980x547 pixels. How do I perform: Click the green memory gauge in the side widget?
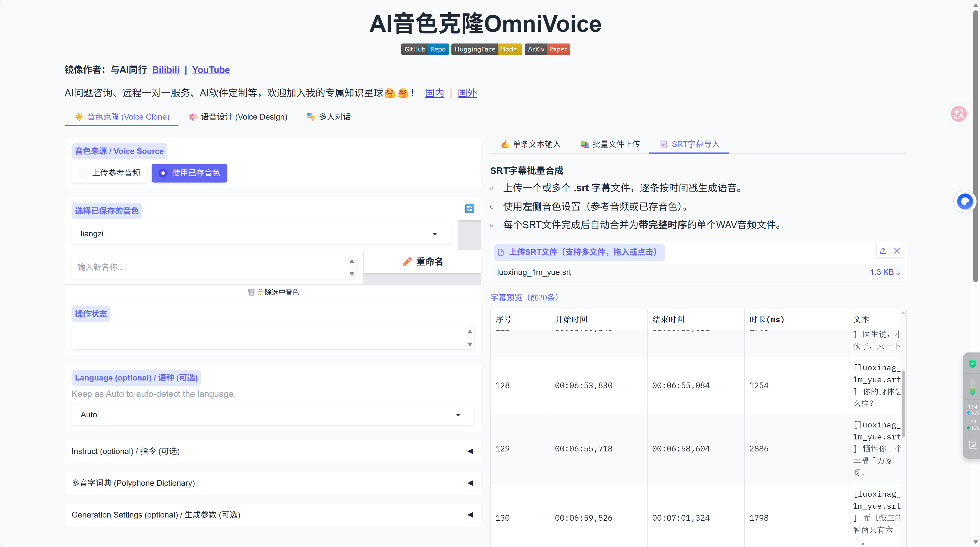(x=972, y=386)
